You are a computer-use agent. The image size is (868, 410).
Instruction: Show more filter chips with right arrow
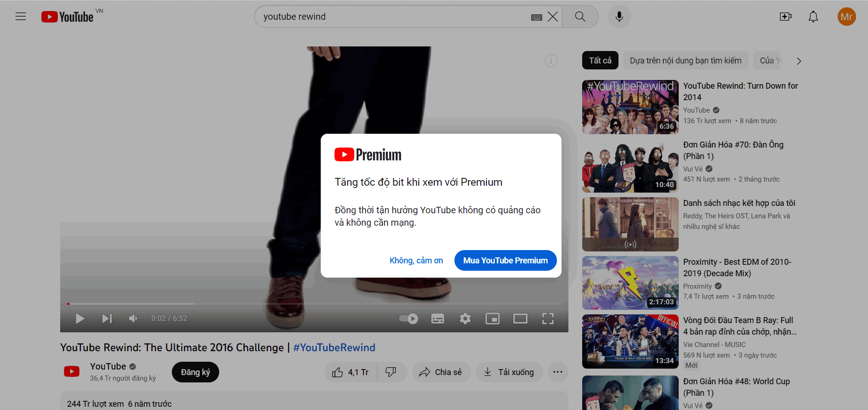pos(799,61)
